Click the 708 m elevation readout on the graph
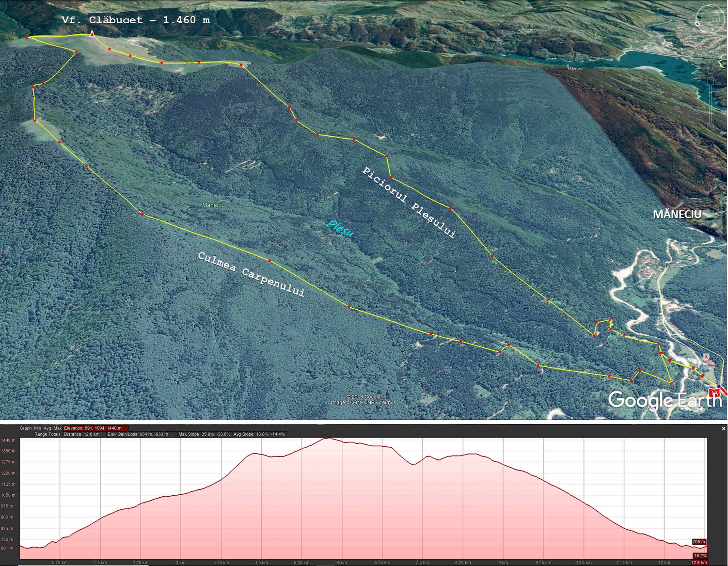This screenshot has height=566, width=728. (x=699, y=542)
